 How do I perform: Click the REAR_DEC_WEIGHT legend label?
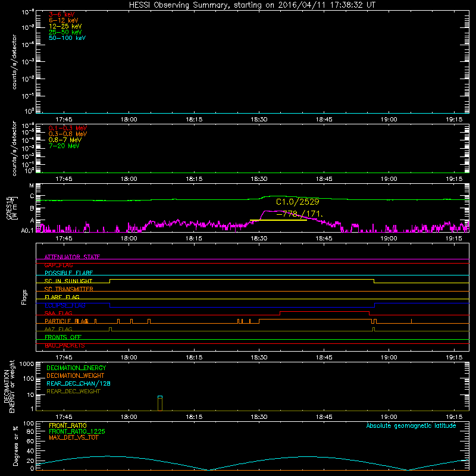tap(73, 392)
